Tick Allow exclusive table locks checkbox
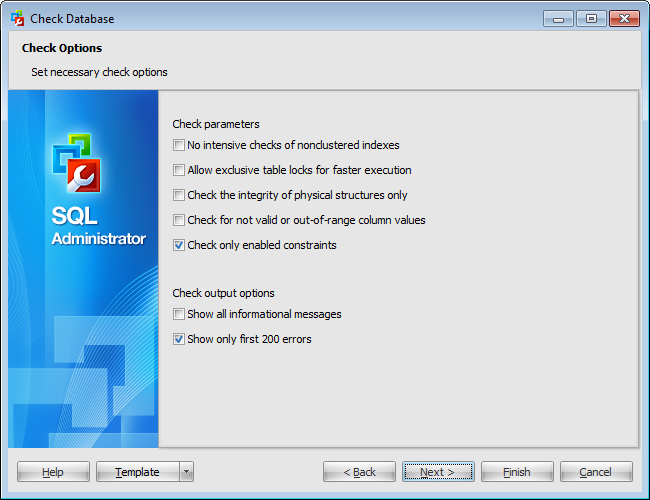The width and height of the screenshot is (650, 500). click(x=179, y=170)
